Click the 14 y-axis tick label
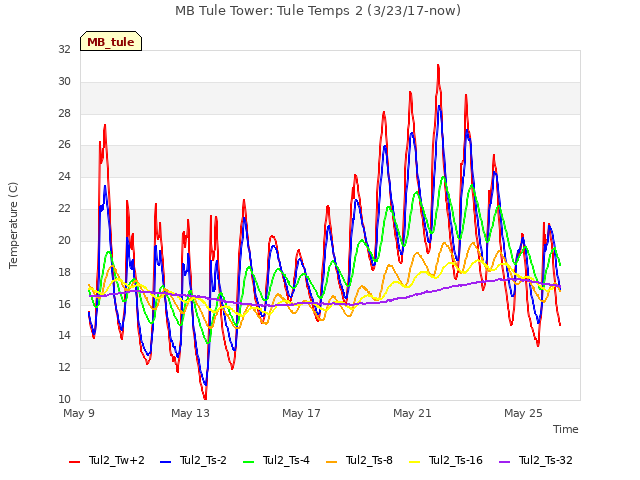Viewport: 640px width, 480px height. tap(64, 336)
